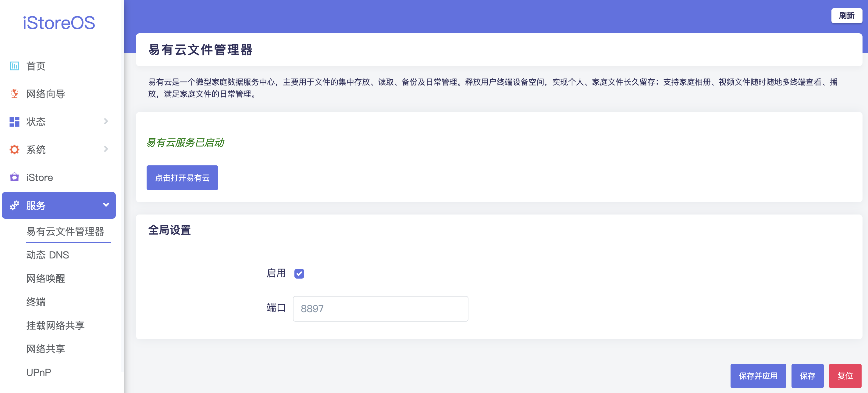Click the iStoreOS logo
Screen dimensions: 868x393
click(59, 23)
